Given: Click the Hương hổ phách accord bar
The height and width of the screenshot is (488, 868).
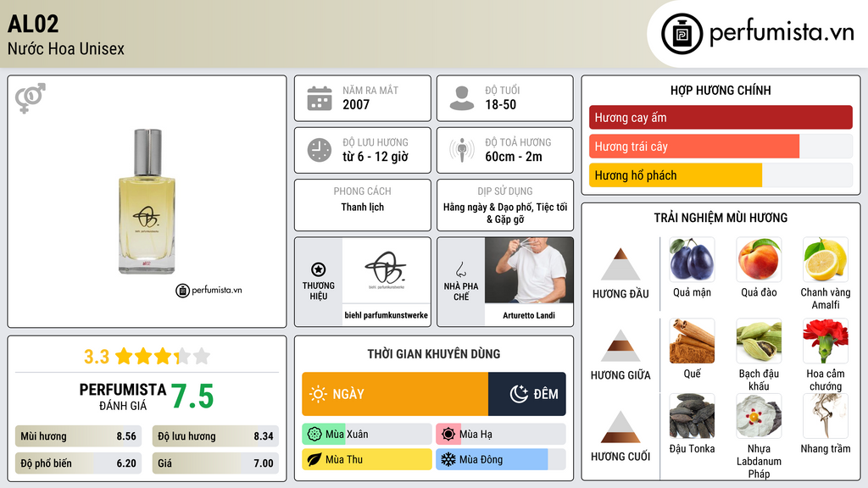Looking at the screenshot, I should [x=721, y=175].
